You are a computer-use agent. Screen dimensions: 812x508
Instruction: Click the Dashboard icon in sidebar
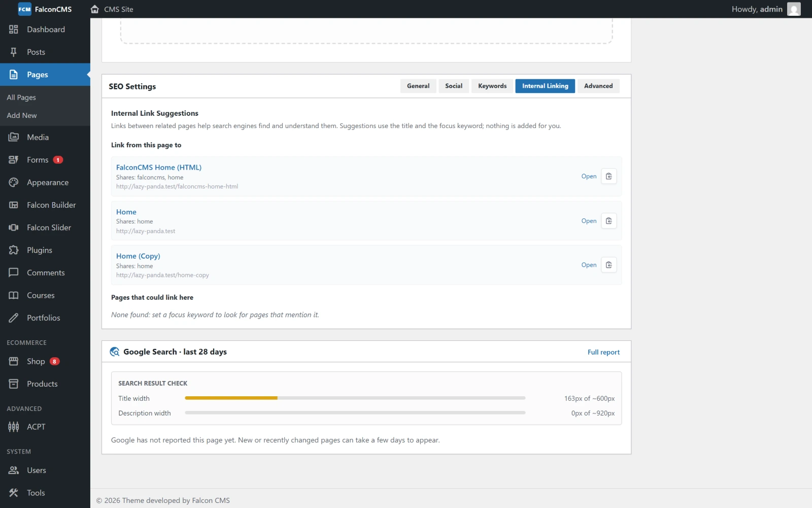tap(14, 29)
